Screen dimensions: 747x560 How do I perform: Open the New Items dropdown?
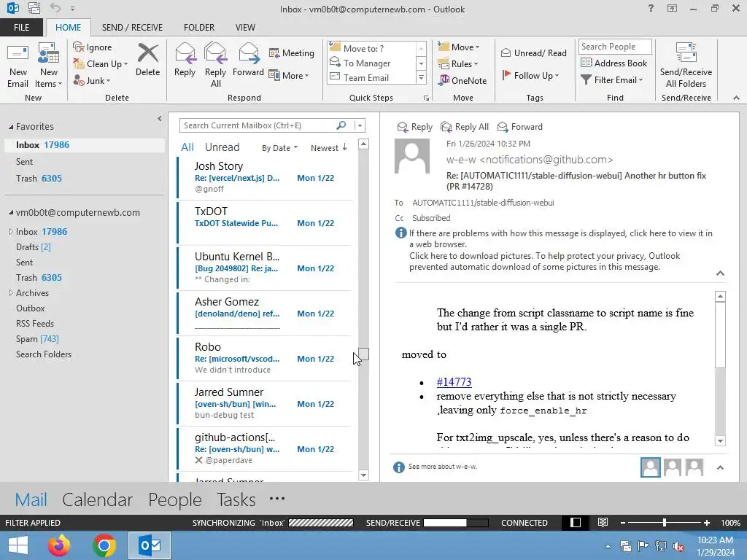49,65
